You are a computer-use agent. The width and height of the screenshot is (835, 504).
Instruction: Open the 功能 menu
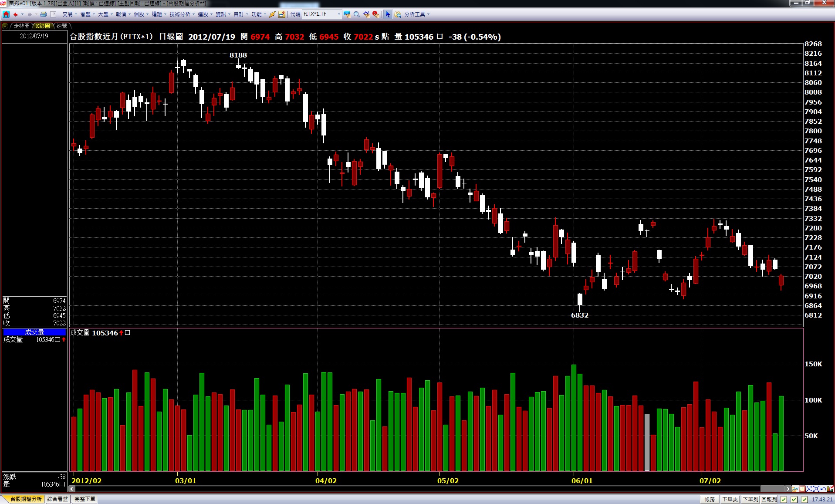point(259,14)
